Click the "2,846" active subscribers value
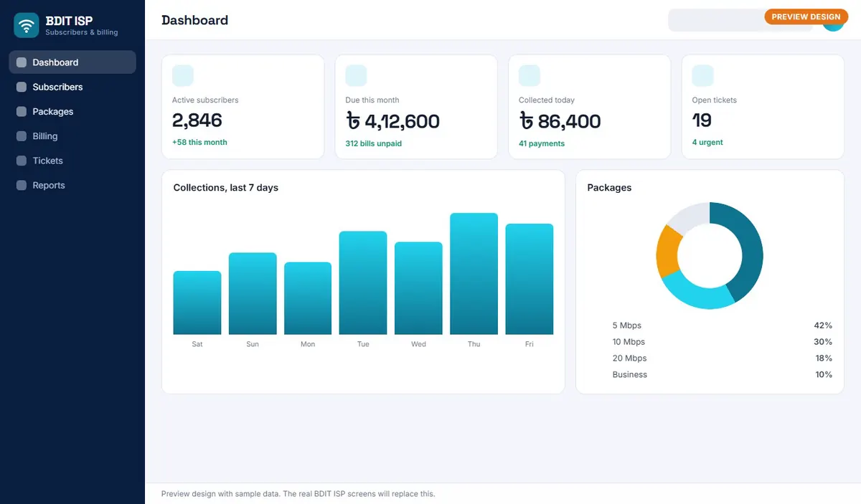Image resolution: width=861 pixels, height=504 pixels. pyautogui.click(x=197, y=120)
